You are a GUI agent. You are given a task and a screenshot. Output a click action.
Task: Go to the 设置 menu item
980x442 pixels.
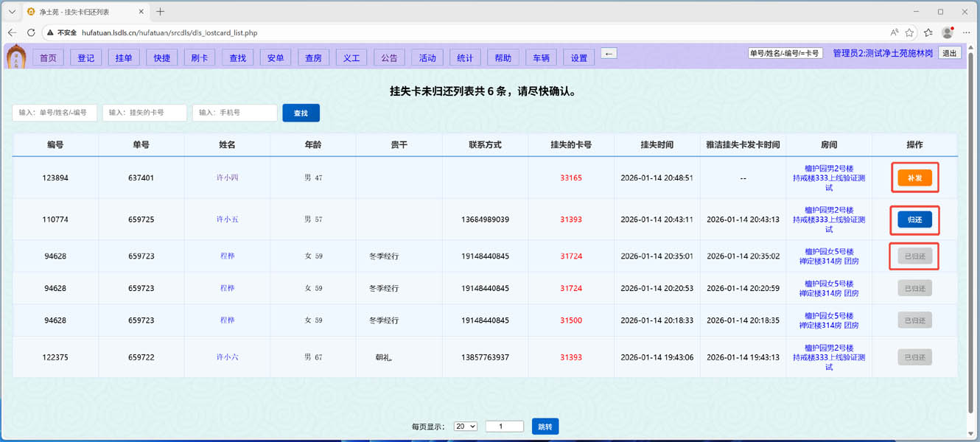pos(579,58)
